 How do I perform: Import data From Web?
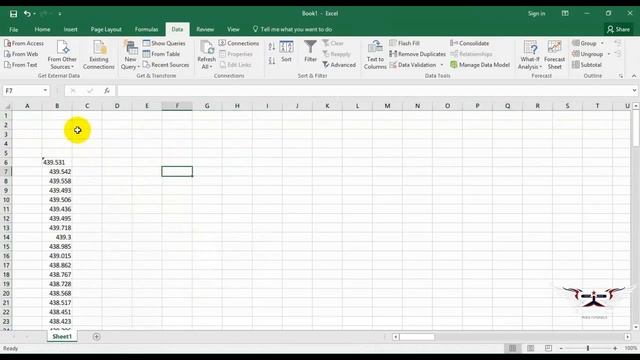click(21, 54)
